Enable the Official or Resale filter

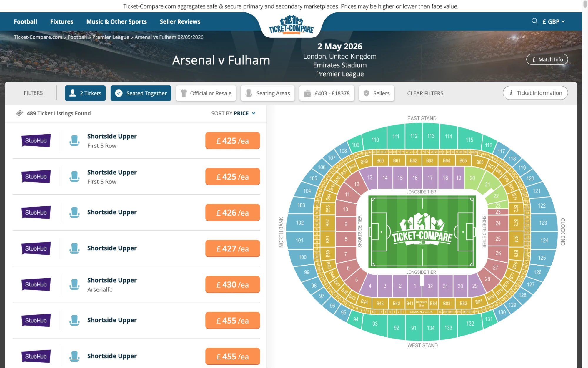coord(206,93)
